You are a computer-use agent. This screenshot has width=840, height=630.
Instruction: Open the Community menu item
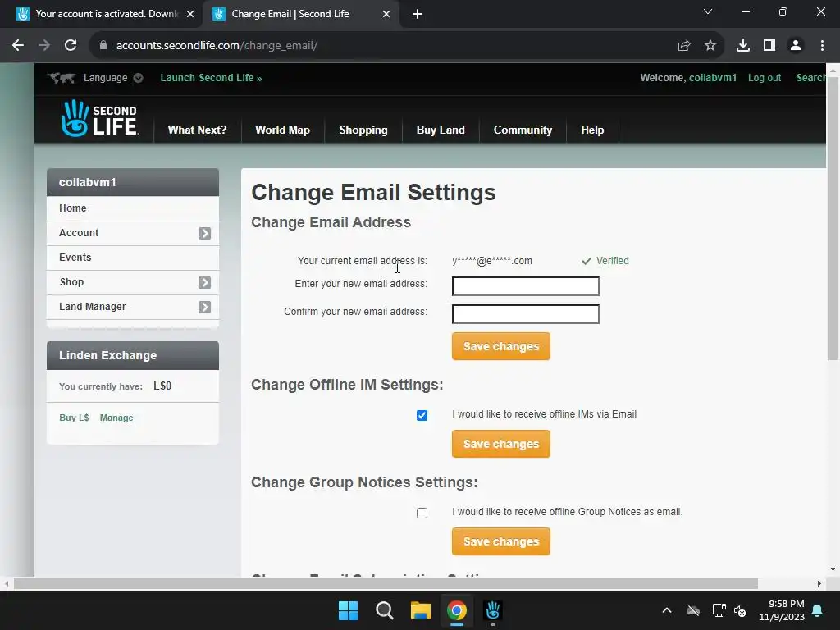click(x=523, y=130)
